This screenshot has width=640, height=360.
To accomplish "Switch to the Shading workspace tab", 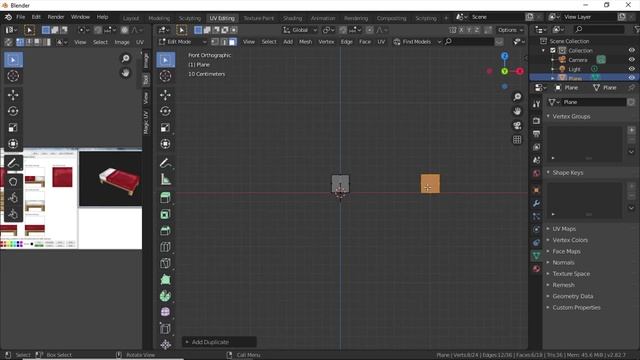I will click(292, 18).
